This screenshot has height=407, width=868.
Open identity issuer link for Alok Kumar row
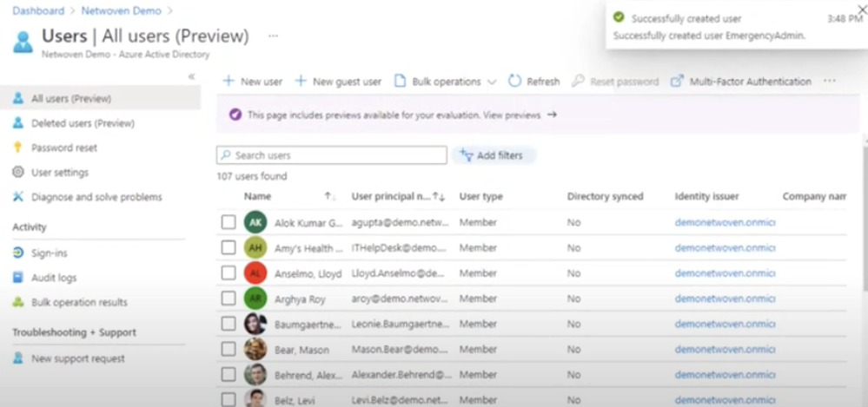[725, 222]
